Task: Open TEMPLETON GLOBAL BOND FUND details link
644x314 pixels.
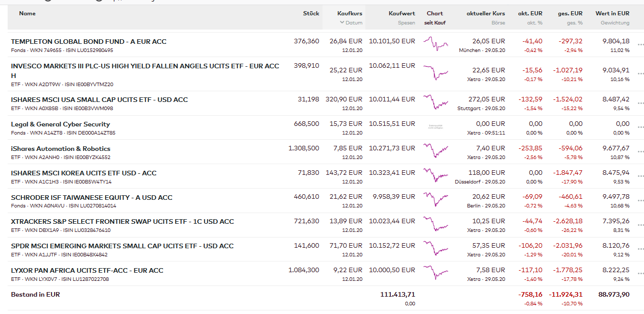Action: click(x=88, y=42)
